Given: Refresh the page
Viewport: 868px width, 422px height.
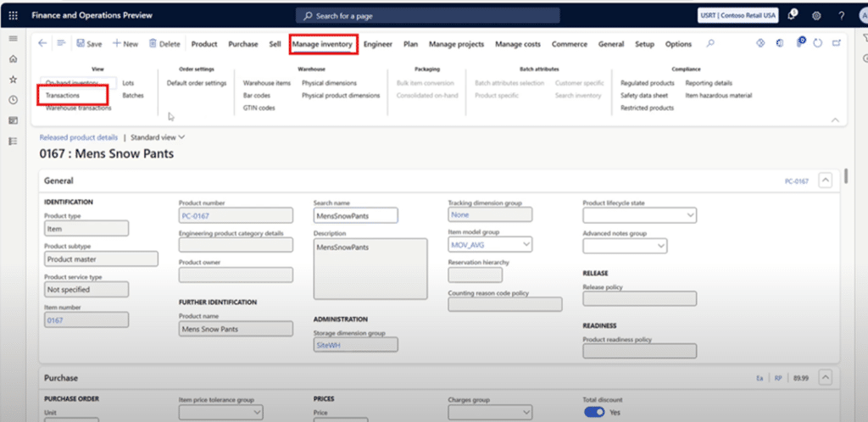Looking at the screenshot, I should pyautogui.click(x=818, y=43).
